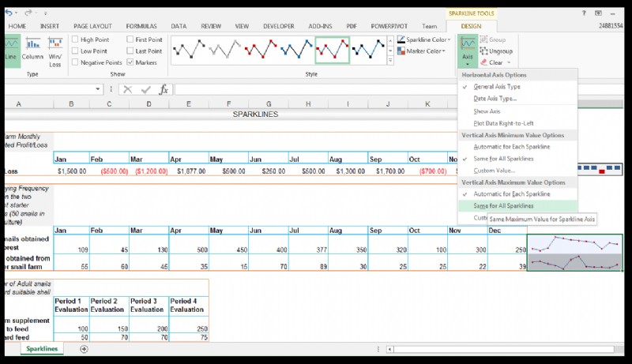Open the Clear dropdown arrow
This screenshot has width=632, height=364.
[x=510, y=62]
